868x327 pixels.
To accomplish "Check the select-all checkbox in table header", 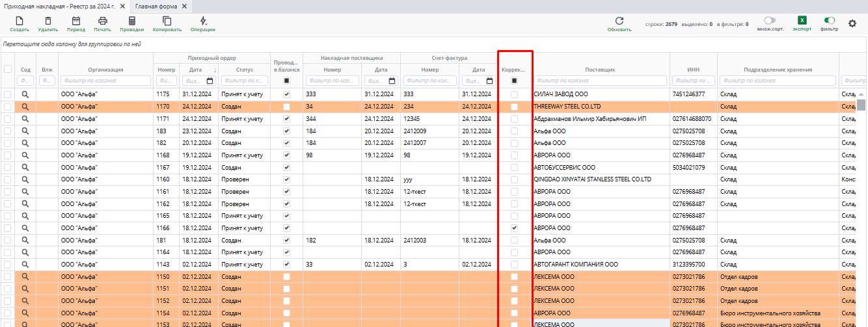I will click(8, 70).
